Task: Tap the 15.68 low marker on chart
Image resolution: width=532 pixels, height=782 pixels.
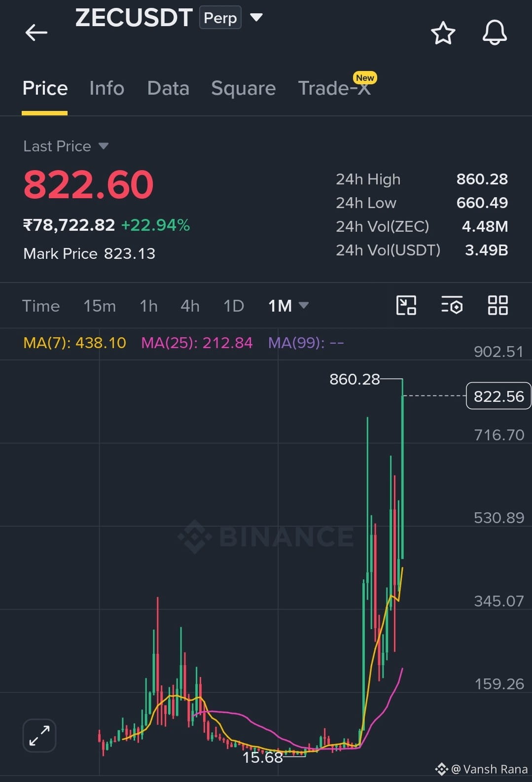Action: [x=262, y=757]
